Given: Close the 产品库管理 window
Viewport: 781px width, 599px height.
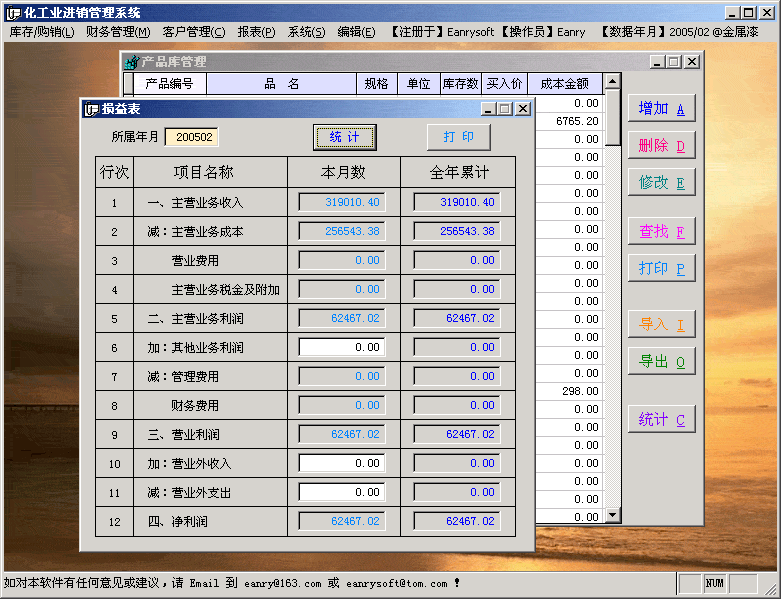Looking at the screenshot, I should 692,62.
